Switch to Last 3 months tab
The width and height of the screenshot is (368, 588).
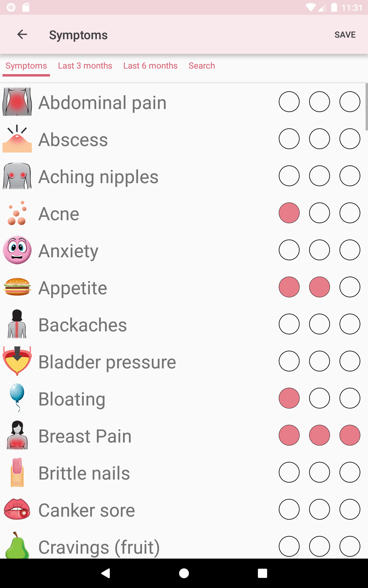click(x=85, y=66)
